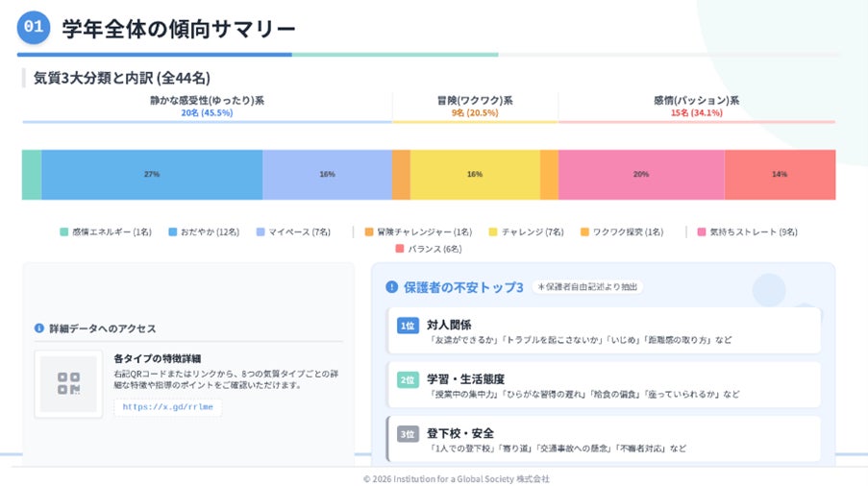This screenshot has width=868, height=486.
Task: Click paragraph starting 右記QRコードまたはリンクから
Action: 226,379
